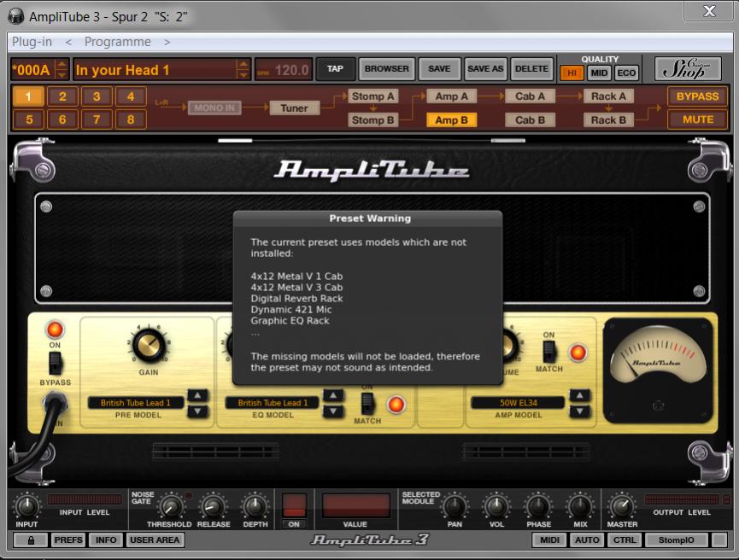This screenshot has height=560, width=739.
Task: Select next pre model with down arrow
Action: [197, 411]
